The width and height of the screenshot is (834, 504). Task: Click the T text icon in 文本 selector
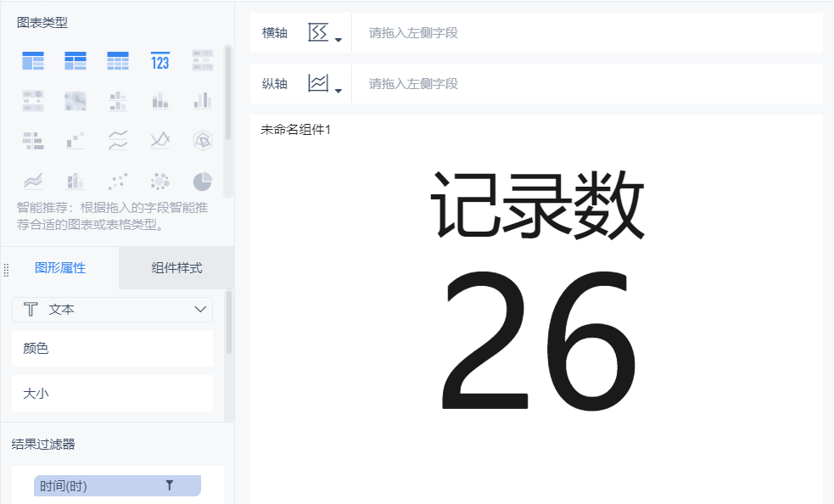(x=31, y=309)
